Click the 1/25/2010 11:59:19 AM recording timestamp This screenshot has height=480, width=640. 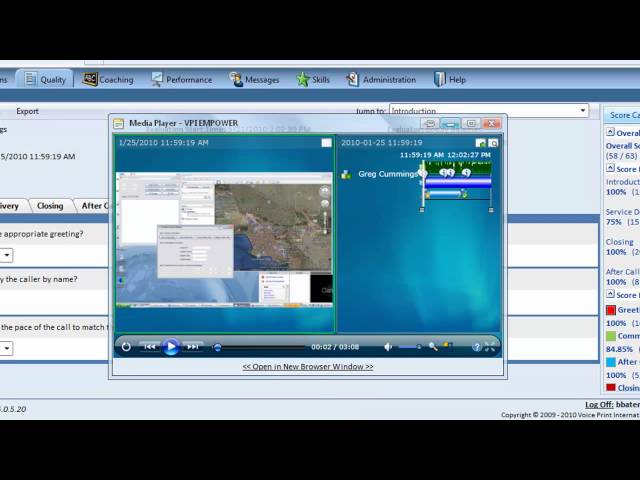[164, 142]
